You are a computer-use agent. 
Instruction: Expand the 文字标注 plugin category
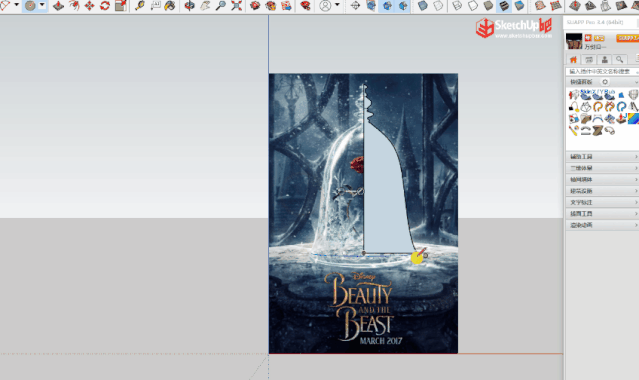coord(602,202)
